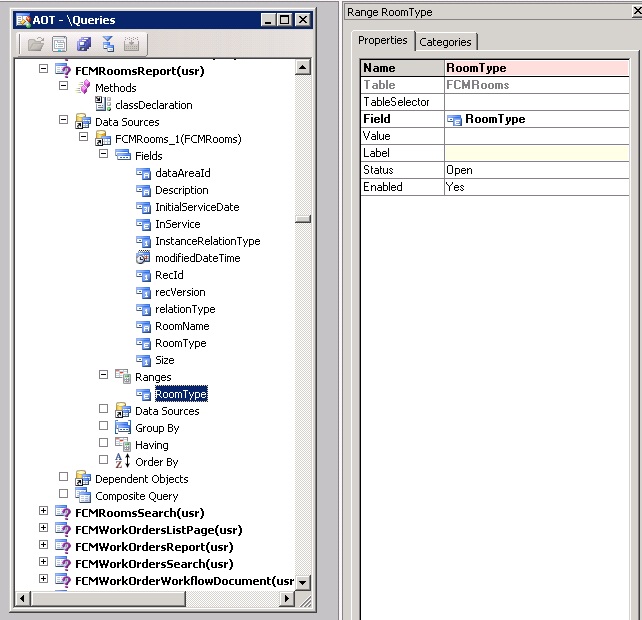Click the horizontal scroll-left arrow
This screenshot has height=620, width=642.
[x=23, y=598]
